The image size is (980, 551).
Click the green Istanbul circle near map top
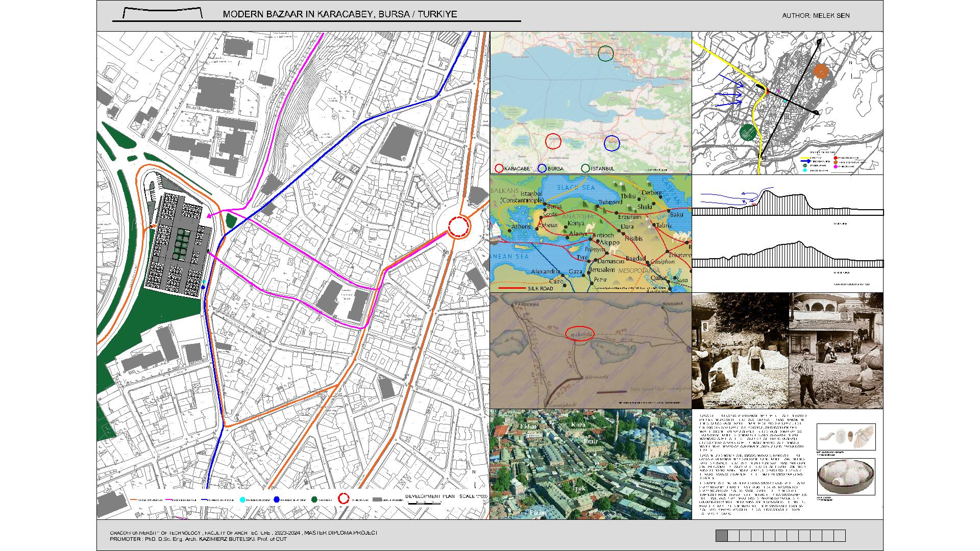[x=606, y=54]
